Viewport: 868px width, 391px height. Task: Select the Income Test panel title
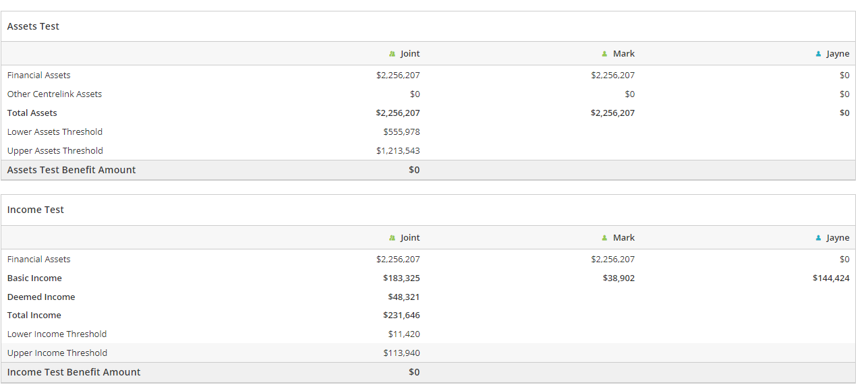36,210
